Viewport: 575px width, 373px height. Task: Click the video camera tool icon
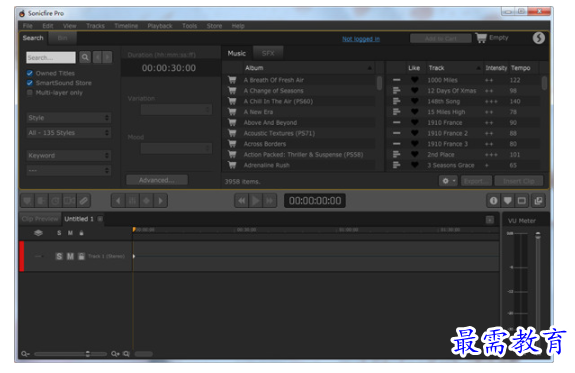click(x=69, y=201)
